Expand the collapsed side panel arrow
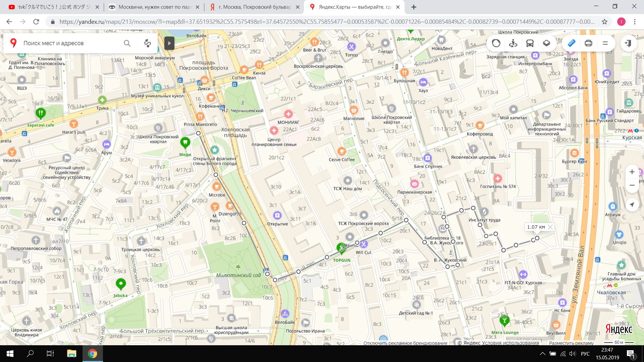644x362 pixels. point(169,43)
